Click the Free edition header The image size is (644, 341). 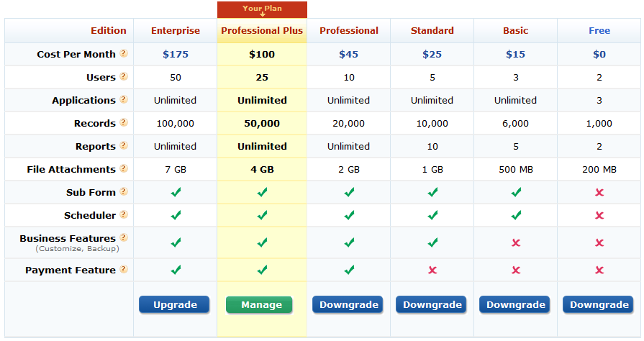click(599, 31)
